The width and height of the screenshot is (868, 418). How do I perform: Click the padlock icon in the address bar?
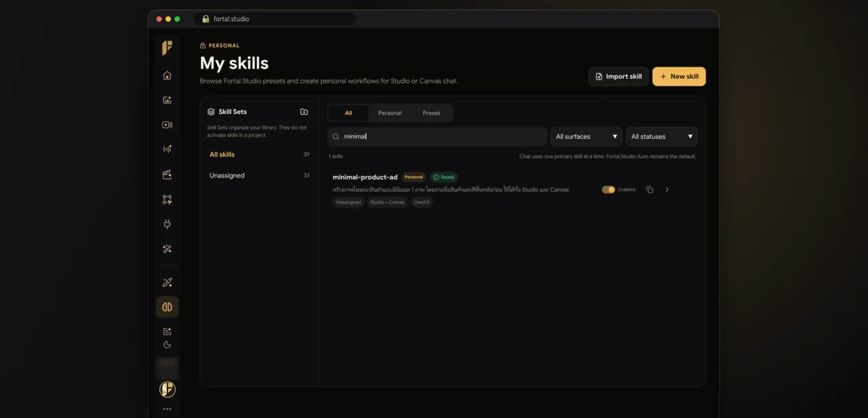pyautogui.click(x=205, y=19)
